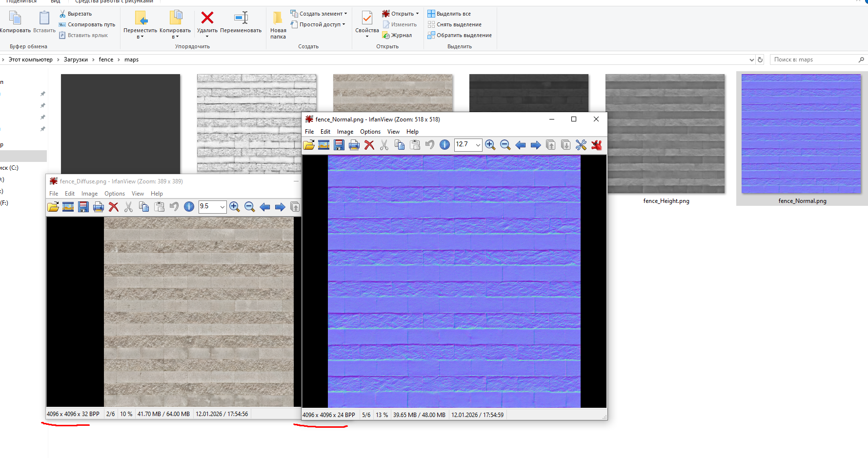
Task: Go to previous file in fence_Diffuse window
Action: tap(265, 207)
